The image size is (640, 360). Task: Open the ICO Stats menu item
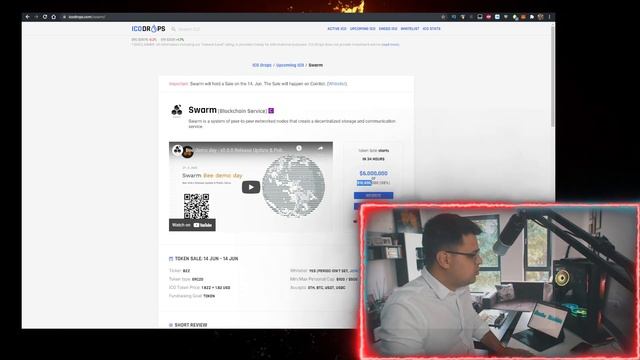(x=431, y=29)
